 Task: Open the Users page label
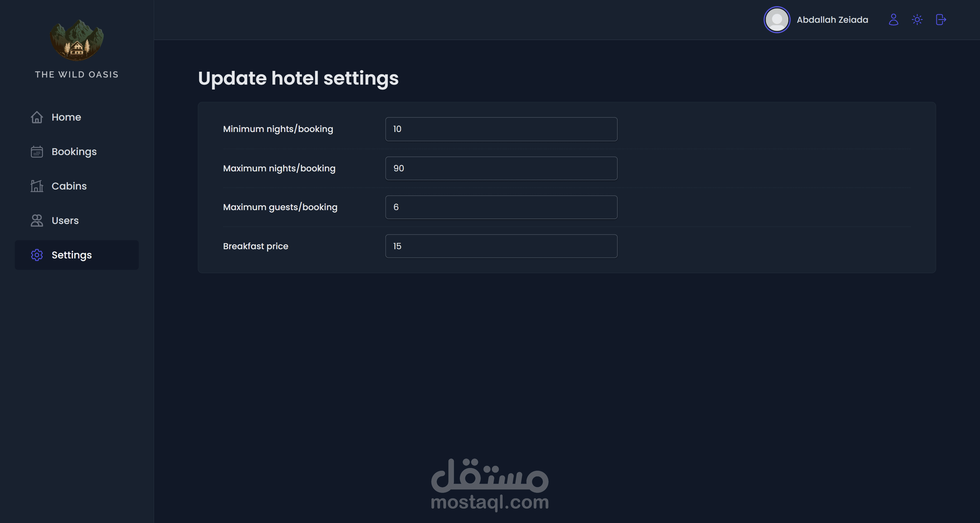(65, 221)
